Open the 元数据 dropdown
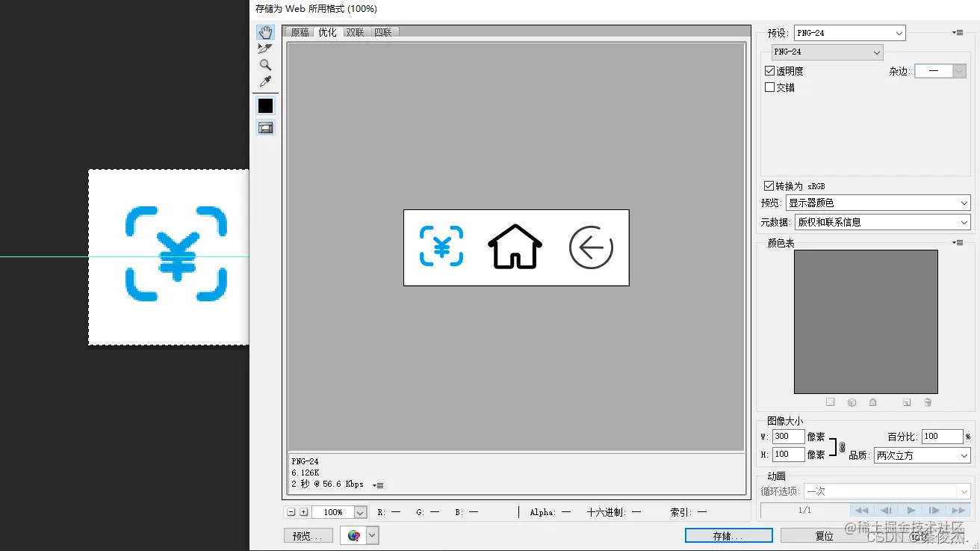This screenshot has width=980, height=551. click(x=883, y=222)
